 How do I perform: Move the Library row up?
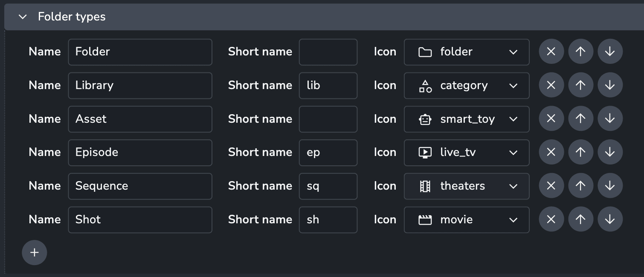(580, 85)
